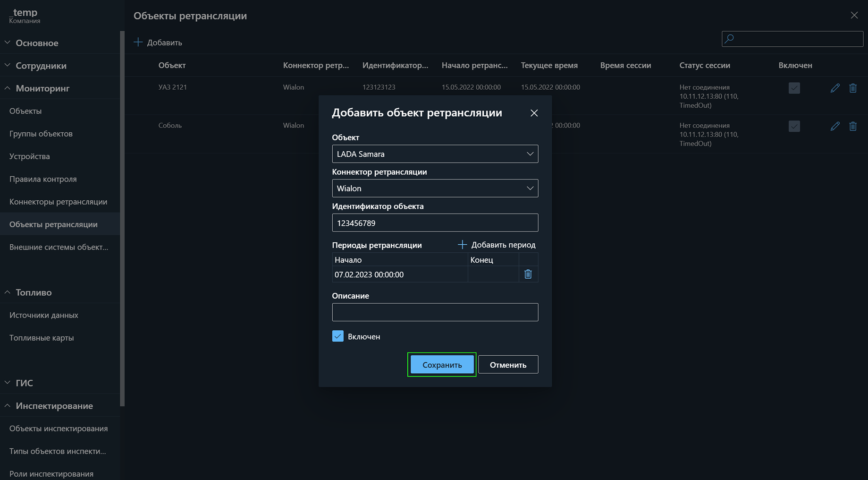The height and width of the screenshot is (480, 868).
Task: Uncheck the Включен checkbox in dialog
Action: click(x=337, y=336)
